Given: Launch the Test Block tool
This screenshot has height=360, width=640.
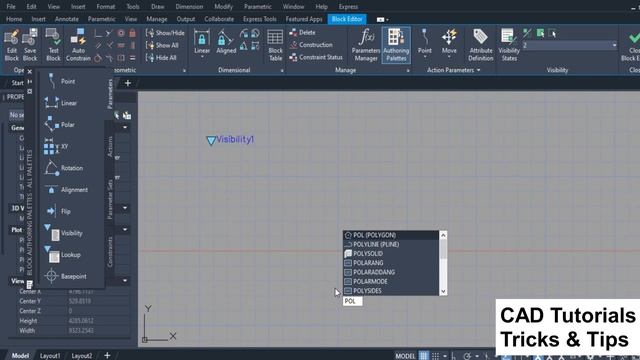Looking at the screenshot, I should pos(53,45).
